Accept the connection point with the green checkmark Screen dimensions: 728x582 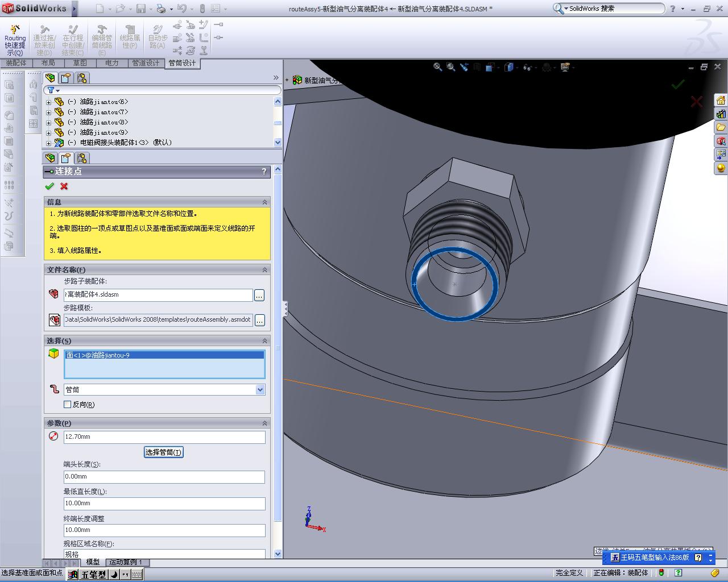pos(49,186)
